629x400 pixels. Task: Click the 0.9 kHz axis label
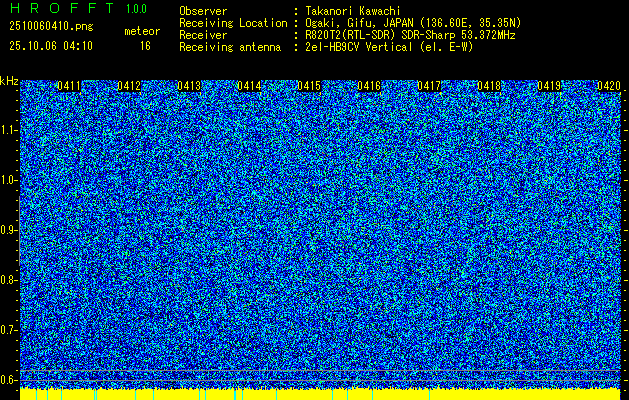(x=7, y=230)
